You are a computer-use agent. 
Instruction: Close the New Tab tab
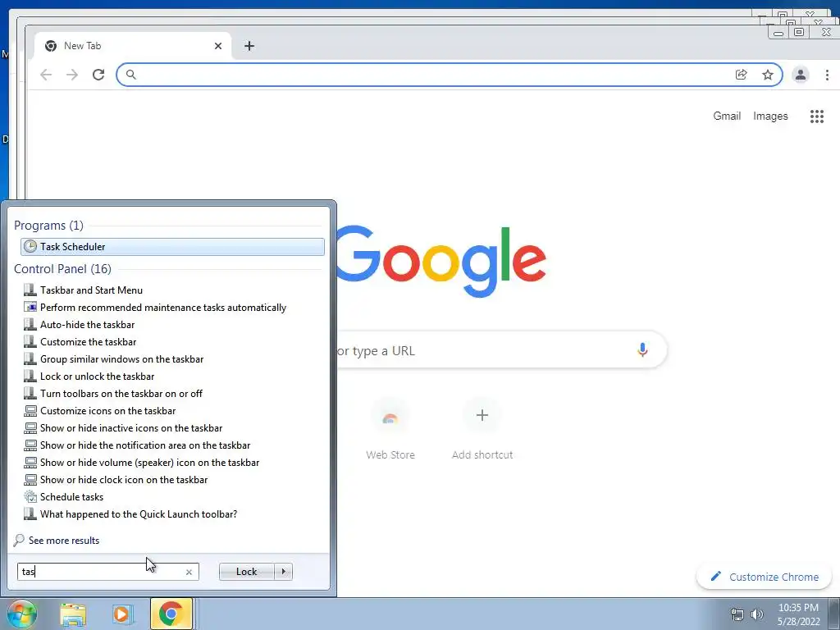(x=218, y=46)
